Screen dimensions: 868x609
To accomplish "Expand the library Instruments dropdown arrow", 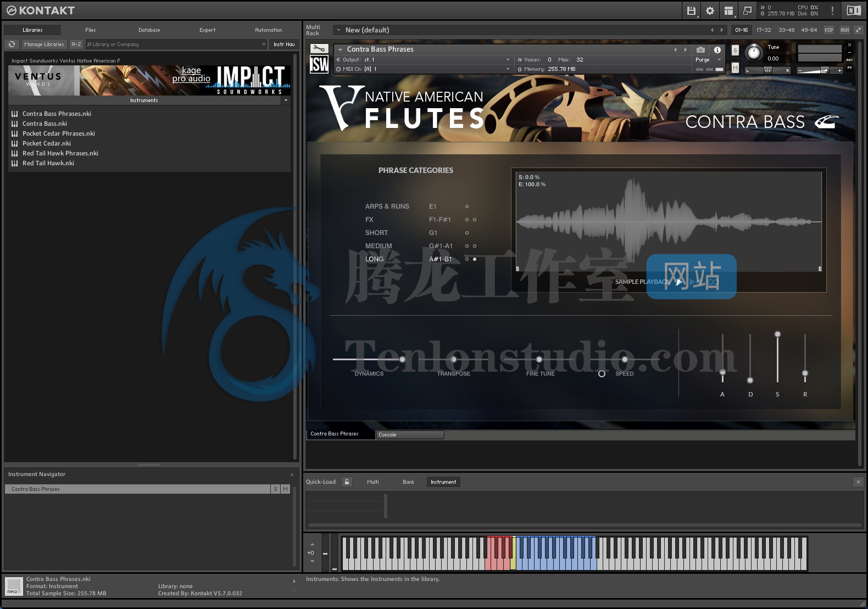I will pyautogui.click(x=286, y=100).
